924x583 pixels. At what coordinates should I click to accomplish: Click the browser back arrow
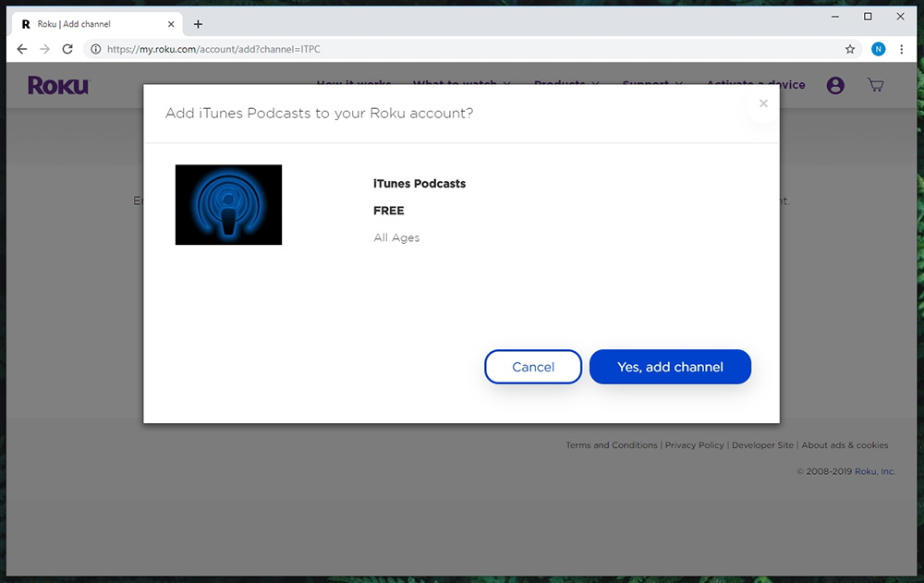point(22,49)
